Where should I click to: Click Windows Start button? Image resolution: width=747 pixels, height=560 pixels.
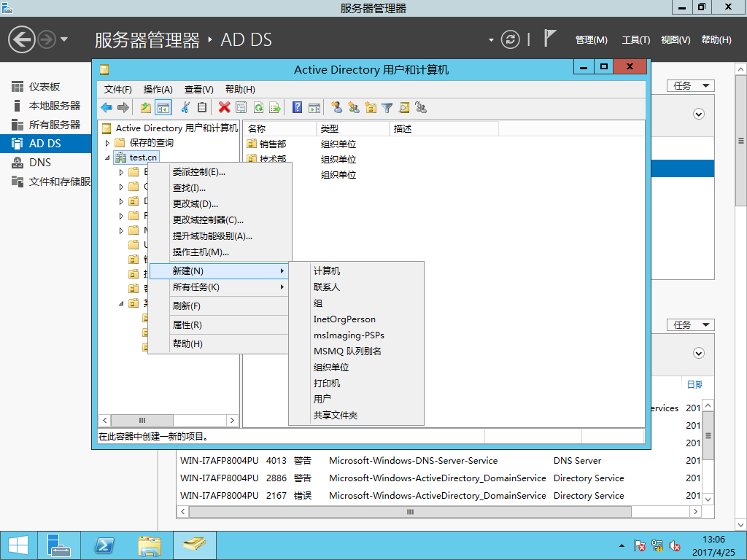pos(18,545)
